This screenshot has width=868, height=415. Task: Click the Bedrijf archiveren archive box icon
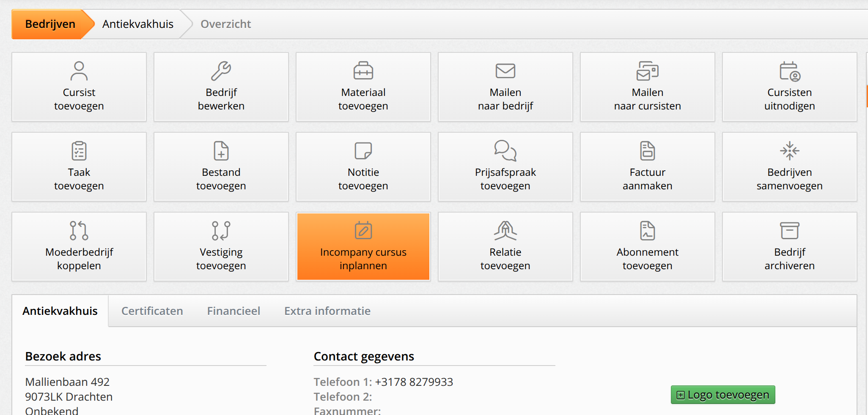(790, 231)
